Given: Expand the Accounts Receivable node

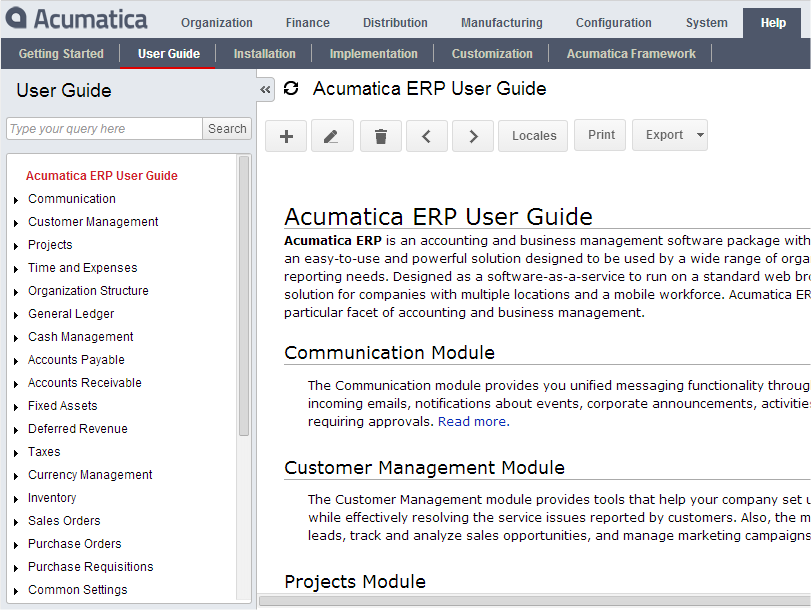Looking at the screenshot, I should 16,384.
